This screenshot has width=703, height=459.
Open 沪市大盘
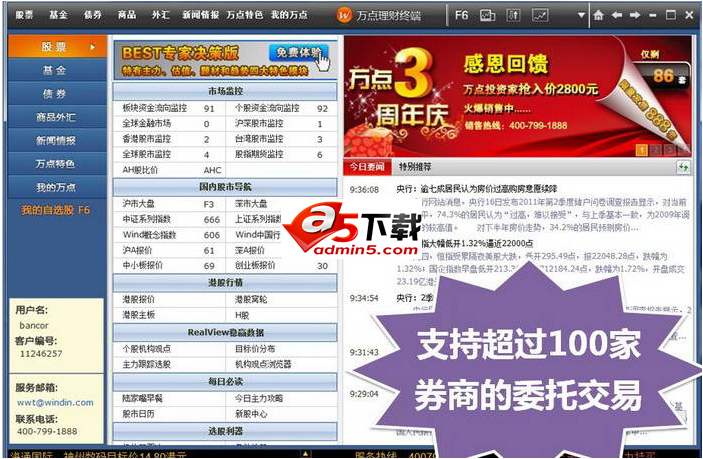click(x=139, y=204)
